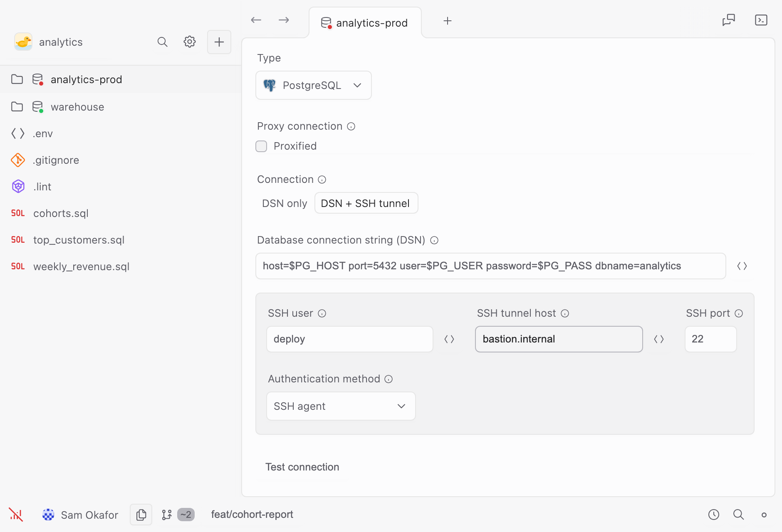This screenshot has width=782, height=532.
Task: Click the Sam Okafor user profile
Action: click(80, 515)
